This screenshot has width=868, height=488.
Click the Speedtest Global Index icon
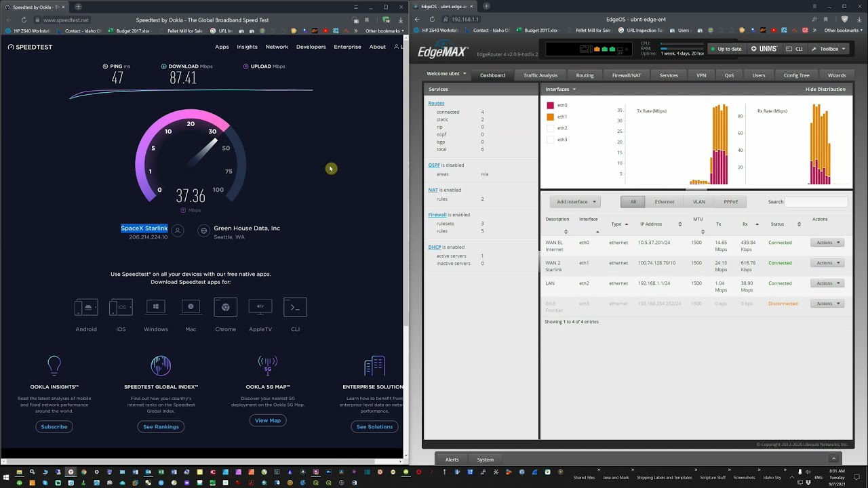point(161,365)
